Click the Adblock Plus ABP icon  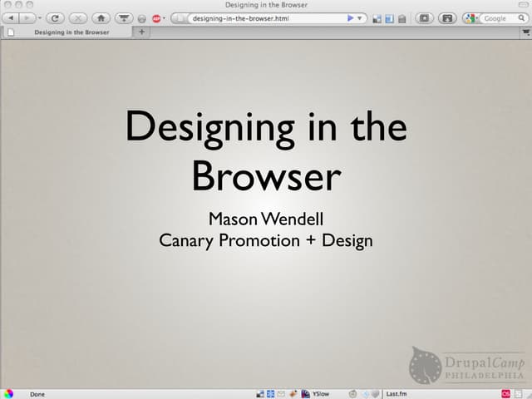(x=155, y=18)
